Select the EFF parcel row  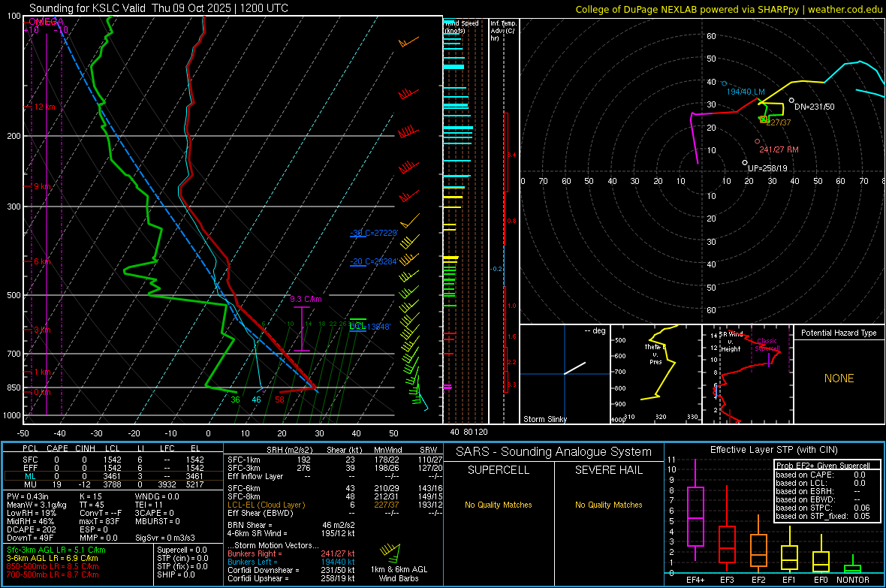tap(113, 468)
